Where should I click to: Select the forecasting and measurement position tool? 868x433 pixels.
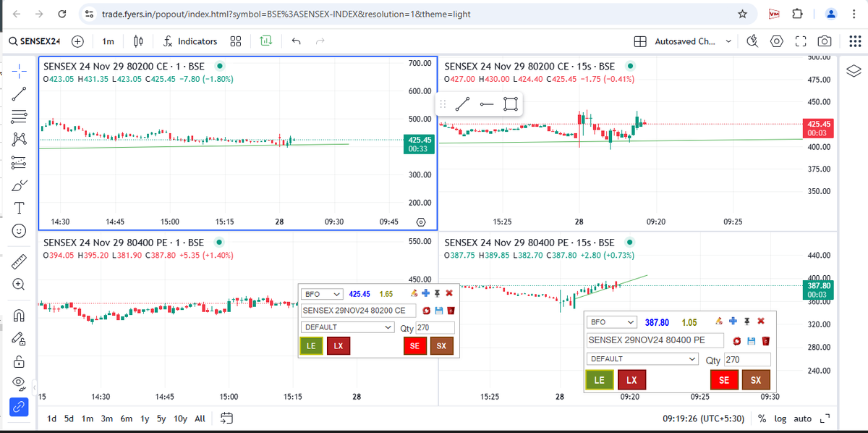(20, 161)
